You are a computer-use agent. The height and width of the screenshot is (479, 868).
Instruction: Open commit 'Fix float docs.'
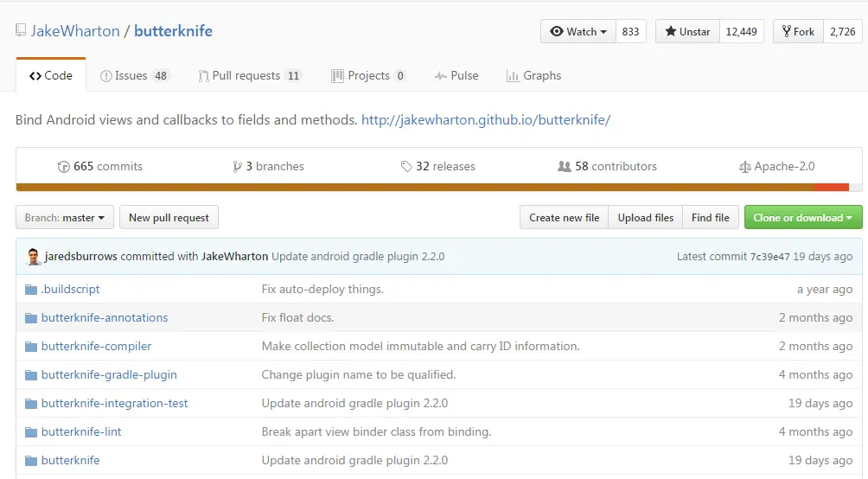(297, 318)
